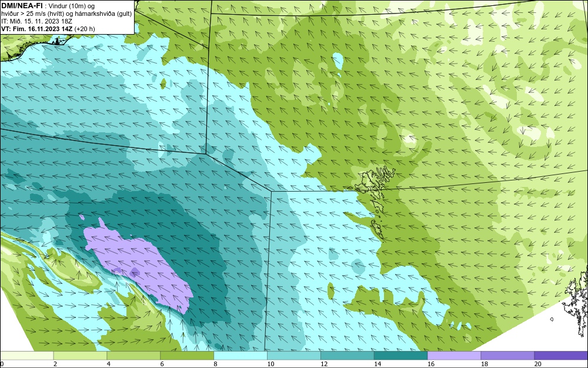Click the legend label "16"
The height and width of the screenshot is (368, 588).
pos(431,364)
